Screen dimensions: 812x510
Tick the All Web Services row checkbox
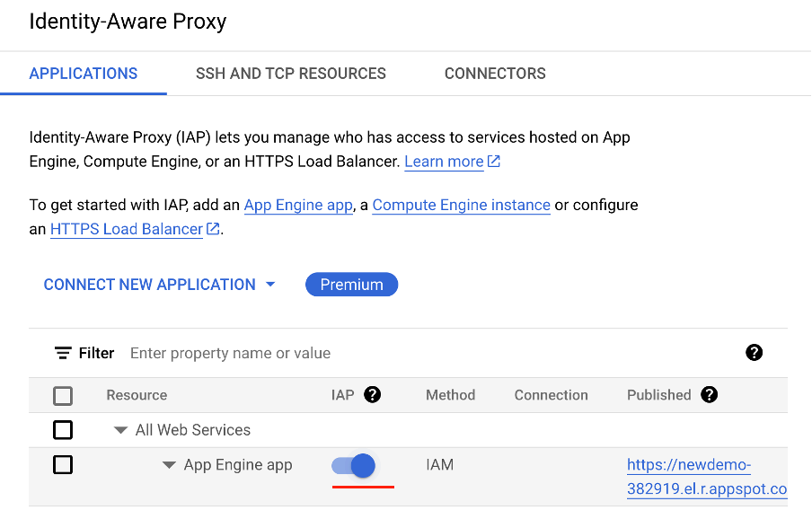click(x=63, y=430)
